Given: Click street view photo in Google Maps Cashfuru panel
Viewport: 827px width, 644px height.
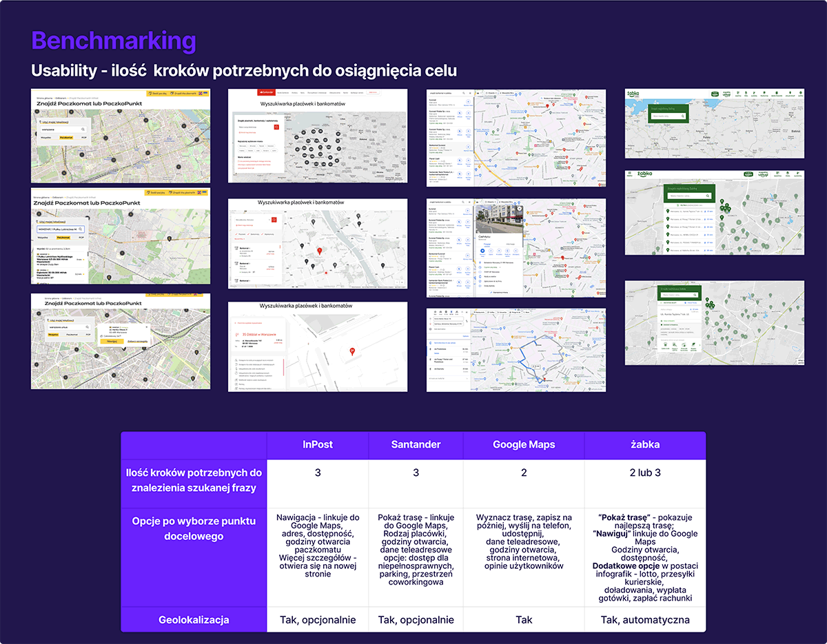Looking at the screenshot, I should pos(500,219).
